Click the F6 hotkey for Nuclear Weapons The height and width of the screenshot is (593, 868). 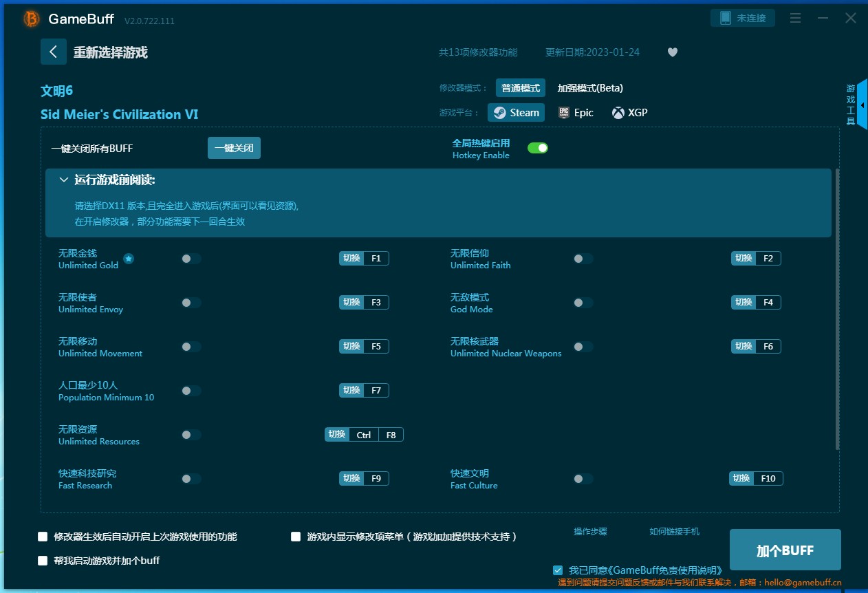756,347
